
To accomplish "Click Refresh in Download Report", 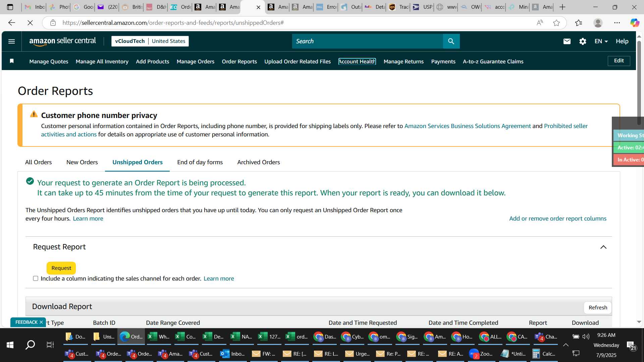I will pyautogui.click(x=598, y=307).
